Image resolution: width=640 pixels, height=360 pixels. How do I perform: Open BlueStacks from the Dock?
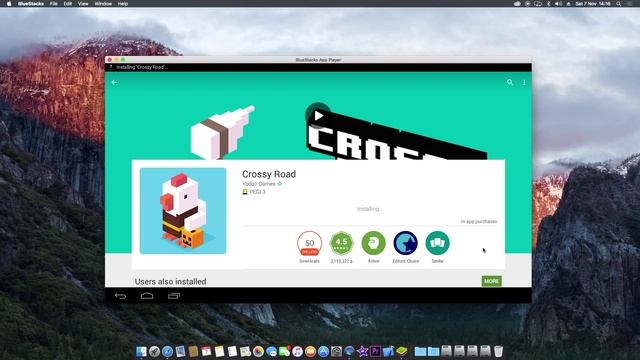(x=402, y=351)
